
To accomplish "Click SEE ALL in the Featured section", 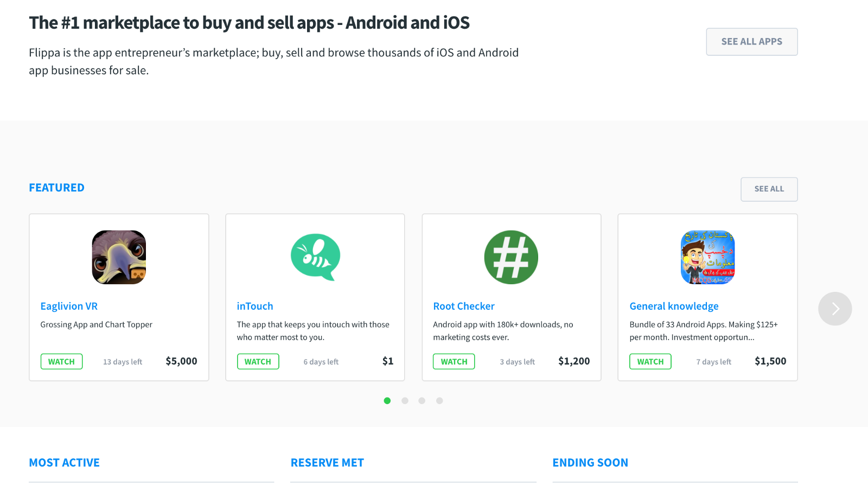I will click(769, 189).
